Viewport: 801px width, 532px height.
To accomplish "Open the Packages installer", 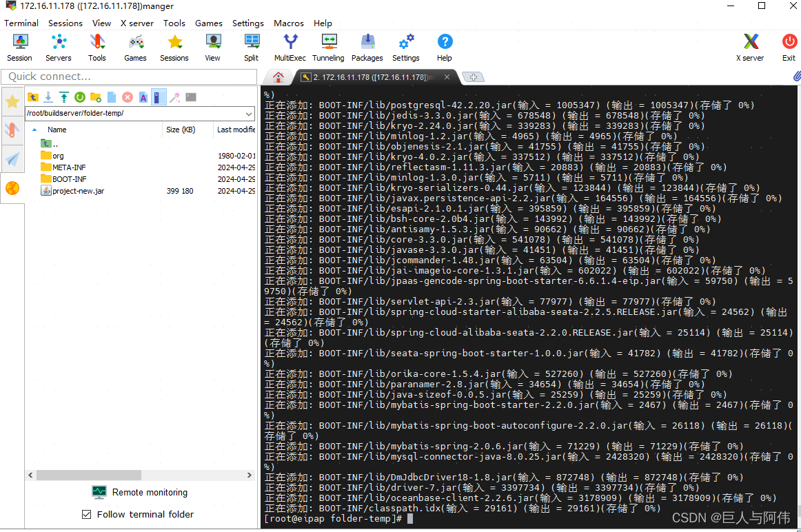I will pos(367,47).
